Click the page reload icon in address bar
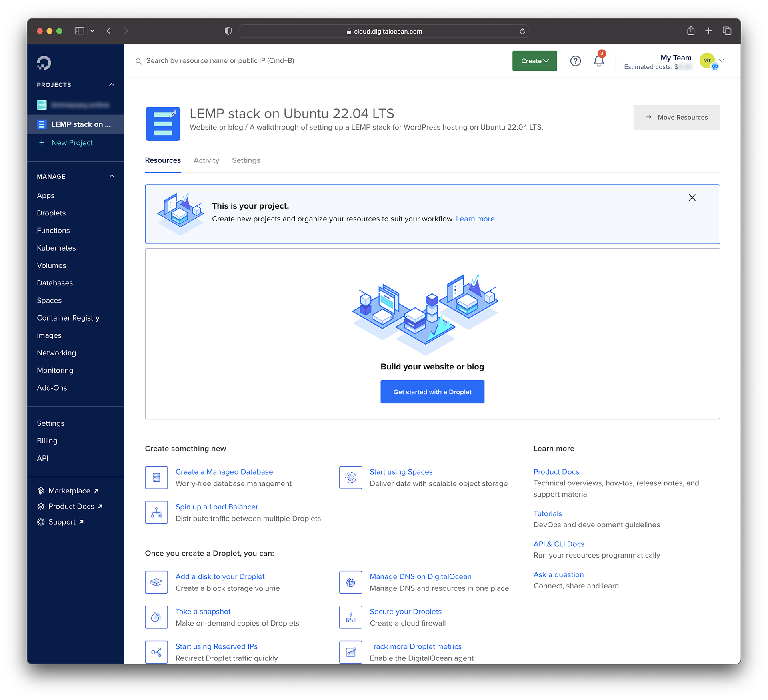 coord(522,31)
